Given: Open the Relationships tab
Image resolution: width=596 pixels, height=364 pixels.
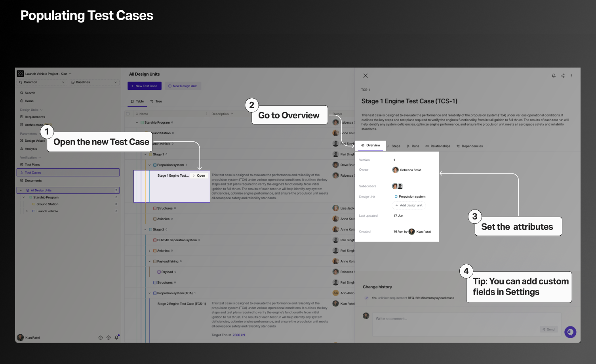Looking at the screenshot, I should pyautogui.click(x=438, y=146).
